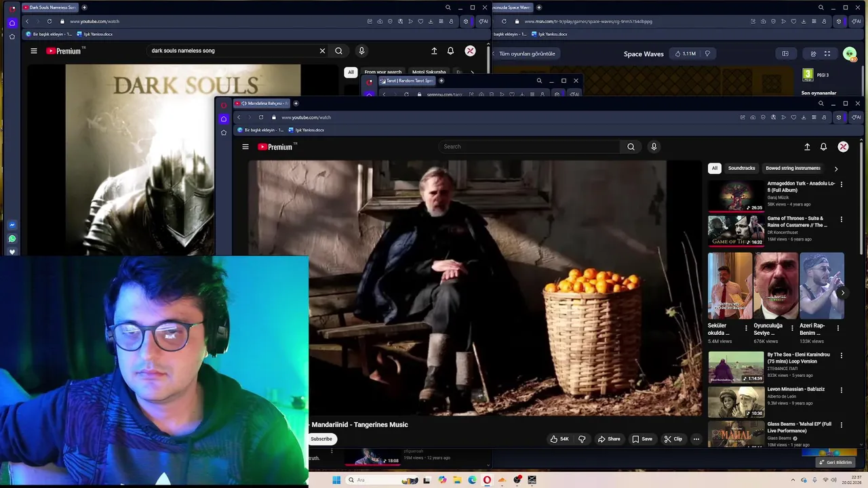The width and height of the screenshot is (868, 488).
Task: Share Space Waves game icon in MSN window
Action: click(x=813, y=54)
